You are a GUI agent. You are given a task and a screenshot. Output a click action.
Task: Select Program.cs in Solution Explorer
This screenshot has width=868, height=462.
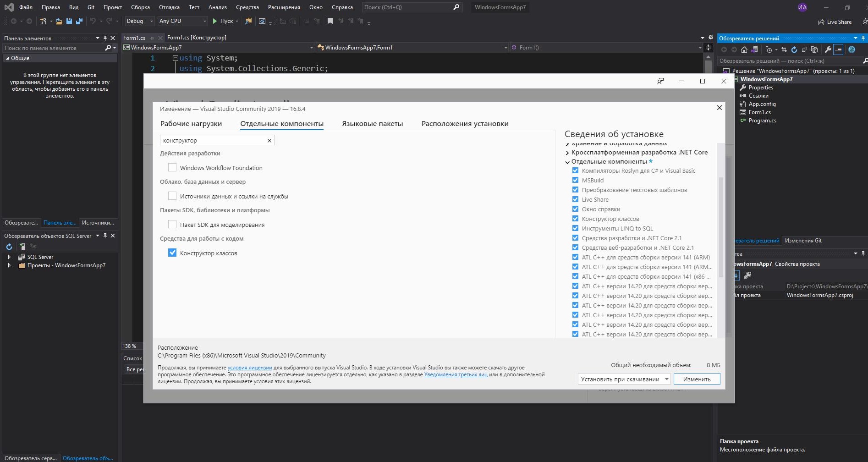click(762, 121)
